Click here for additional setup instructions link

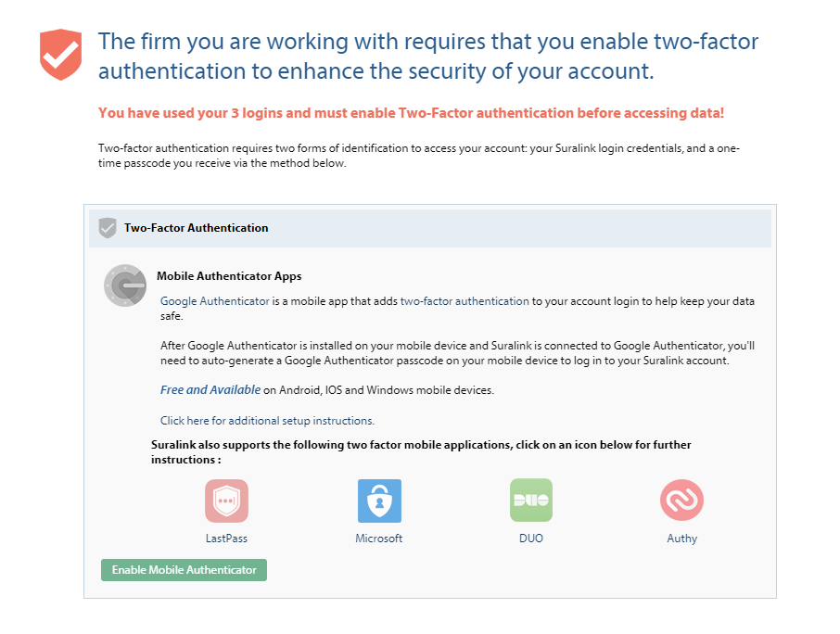point(267,420)
